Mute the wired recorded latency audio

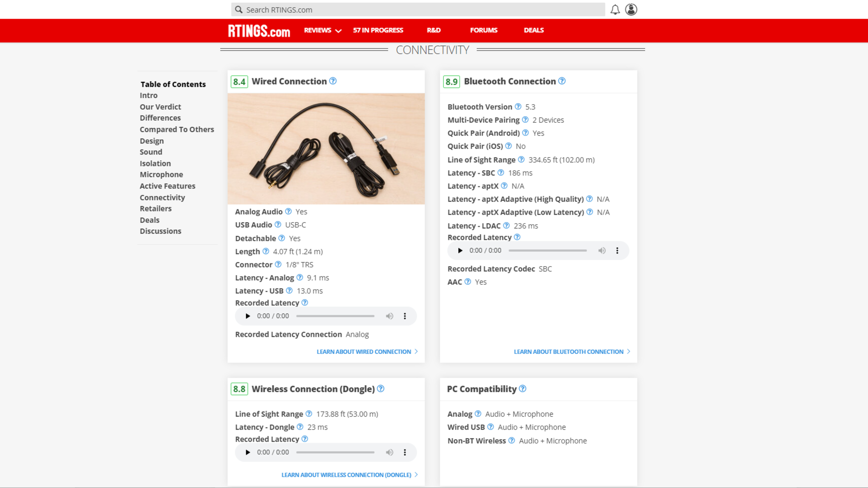(x=389, y=316)
